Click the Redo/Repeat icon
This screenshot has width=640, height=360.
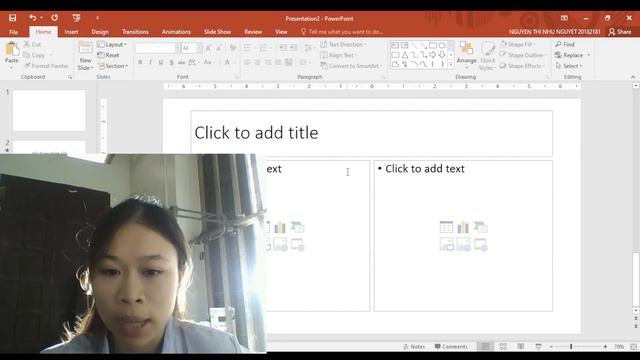click(55, 18)
